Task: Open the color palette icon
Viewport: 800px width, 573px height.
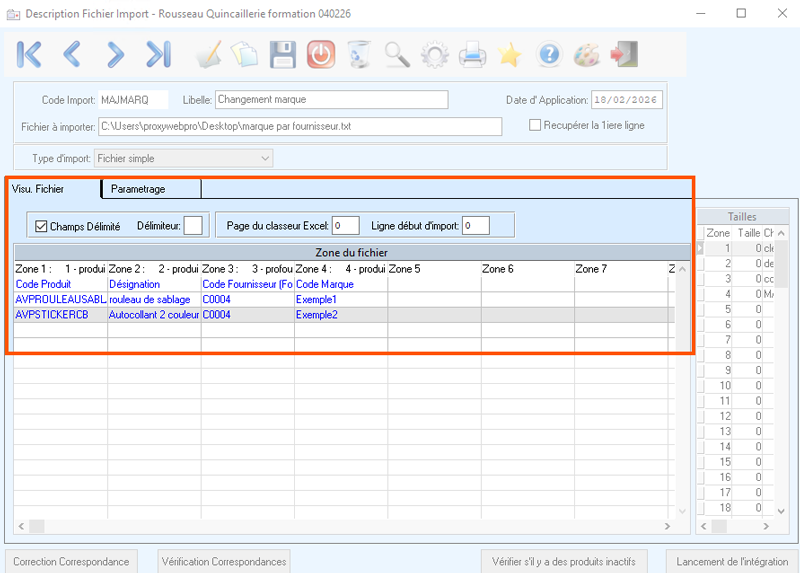Action: click(587, 55)
